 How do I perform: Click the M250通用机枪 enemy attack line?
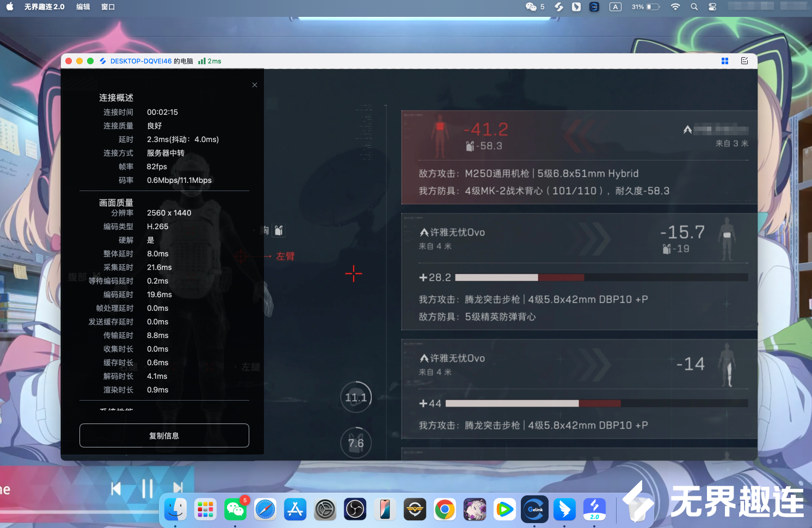528,174
